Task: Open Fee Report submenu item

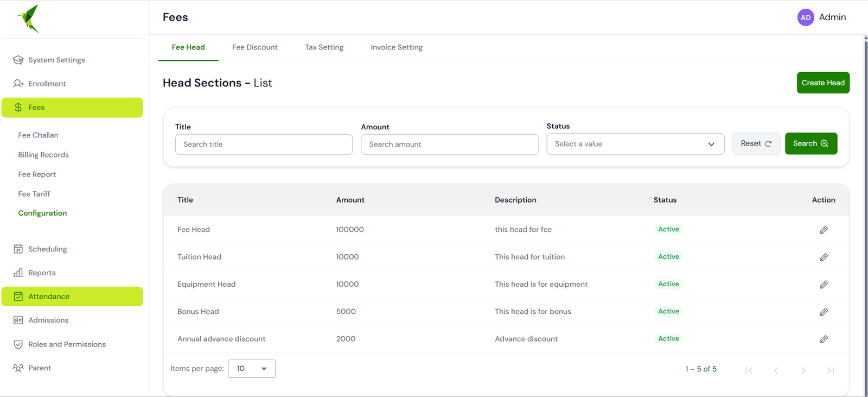Action: click(x=37, y=174)
